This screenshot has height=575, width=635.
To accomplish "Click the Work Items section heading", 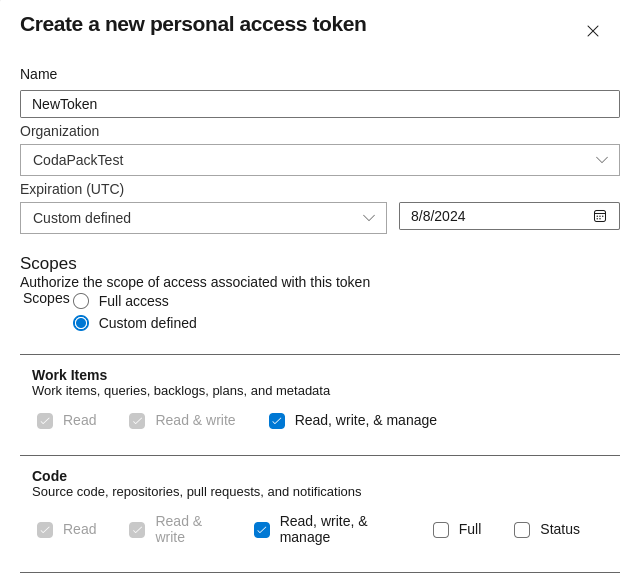I will coord(70,375).
